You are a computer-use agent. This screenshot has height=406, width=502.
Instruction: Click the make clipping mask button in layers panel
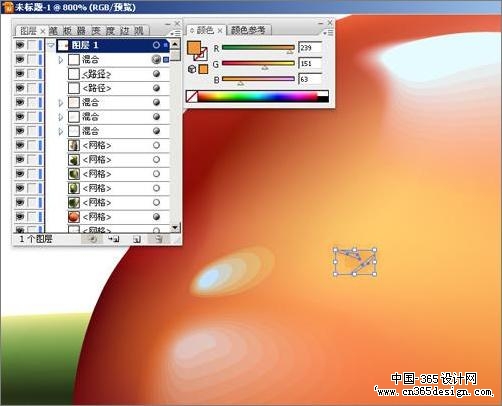93,239
